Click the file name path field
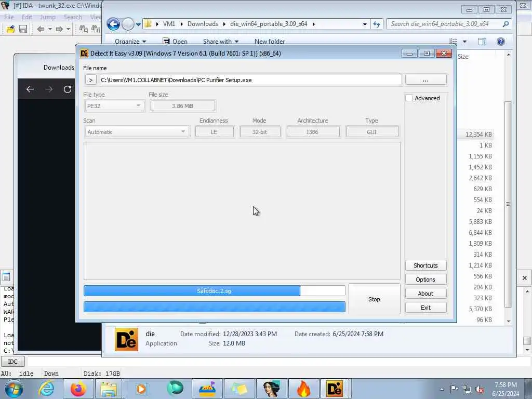 coord(251,80)
